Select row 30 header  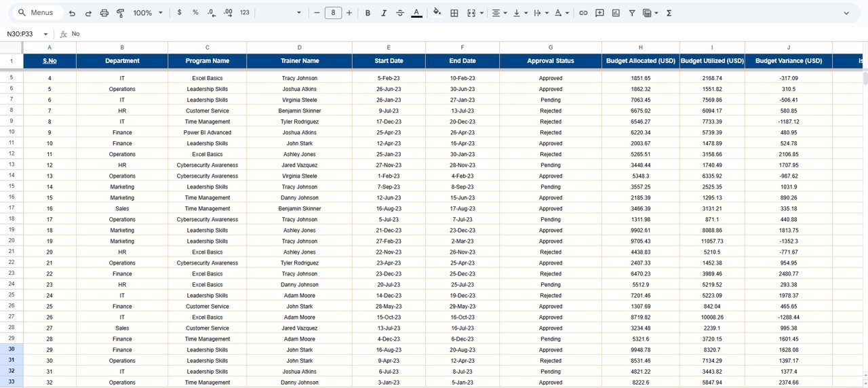pos(12,349)
